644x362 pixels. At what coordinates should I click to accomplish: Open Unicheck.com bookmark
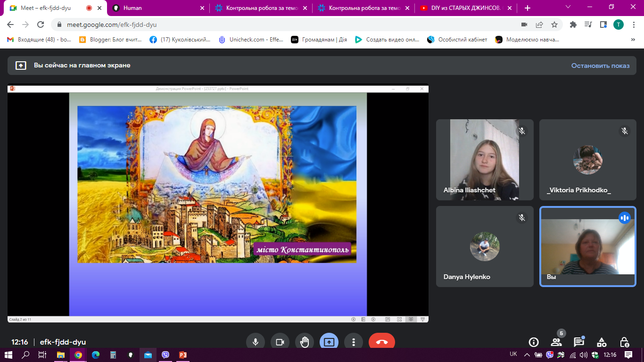tap(251, 40)
